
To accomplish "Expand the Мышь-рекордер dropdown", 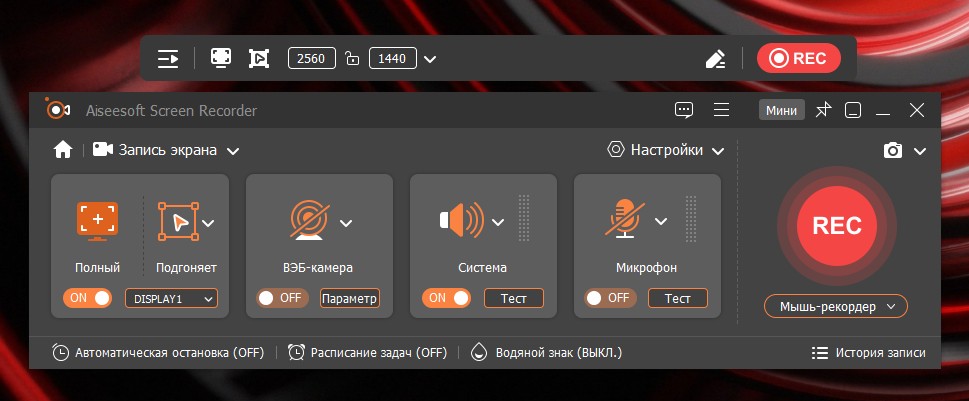I will coord(836,306).
